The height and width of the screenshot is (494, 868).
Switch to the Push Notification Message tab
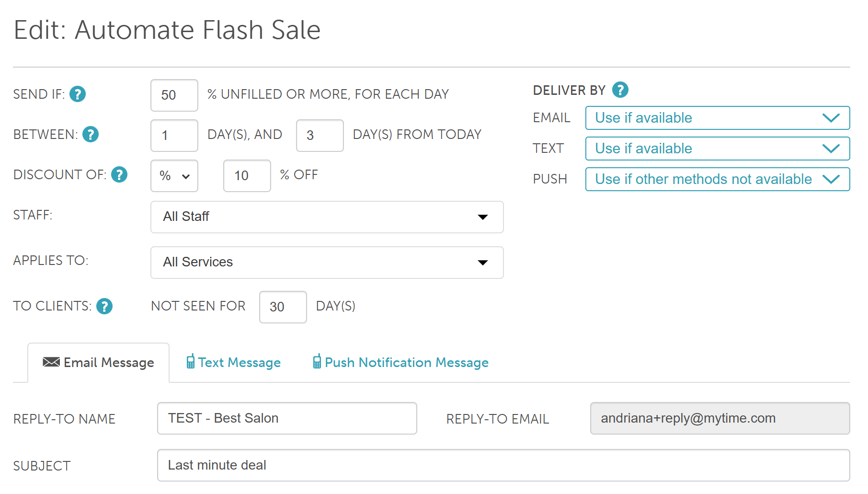click(x=406, y=363)
